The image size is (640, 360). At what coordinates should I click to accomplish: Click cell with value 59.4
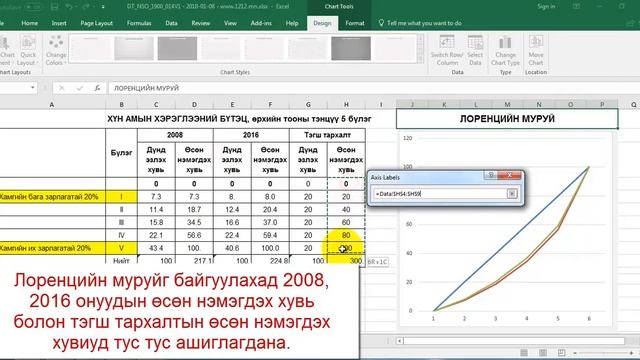click(270, 235)
